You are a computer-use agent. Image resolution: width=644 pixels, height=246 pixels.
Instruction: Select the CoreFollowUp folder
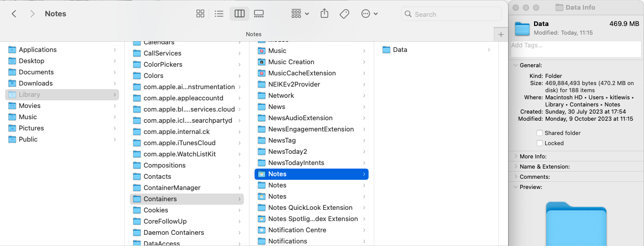[187, 221]
